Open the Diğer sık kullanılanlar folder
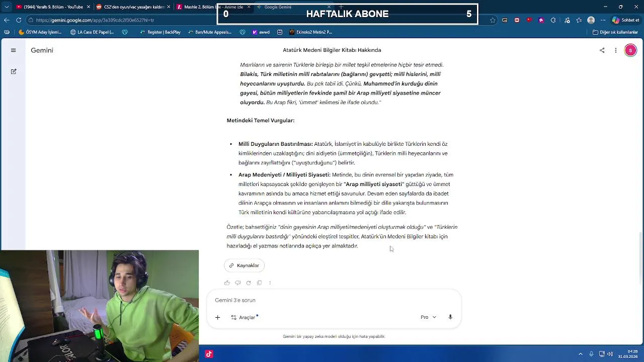Viewport: 644px width, 362px height. (615, 32)
